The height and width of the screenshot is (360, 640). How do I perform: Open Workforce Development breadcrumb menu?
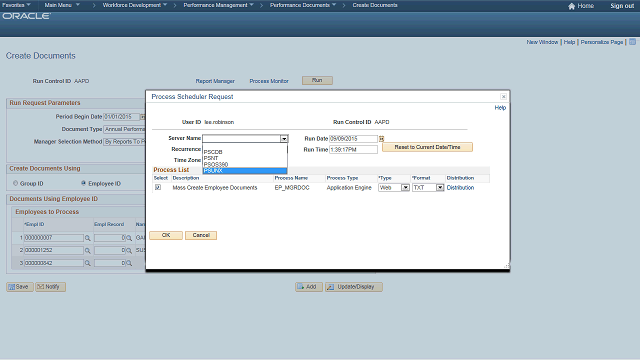pos(135,5)
